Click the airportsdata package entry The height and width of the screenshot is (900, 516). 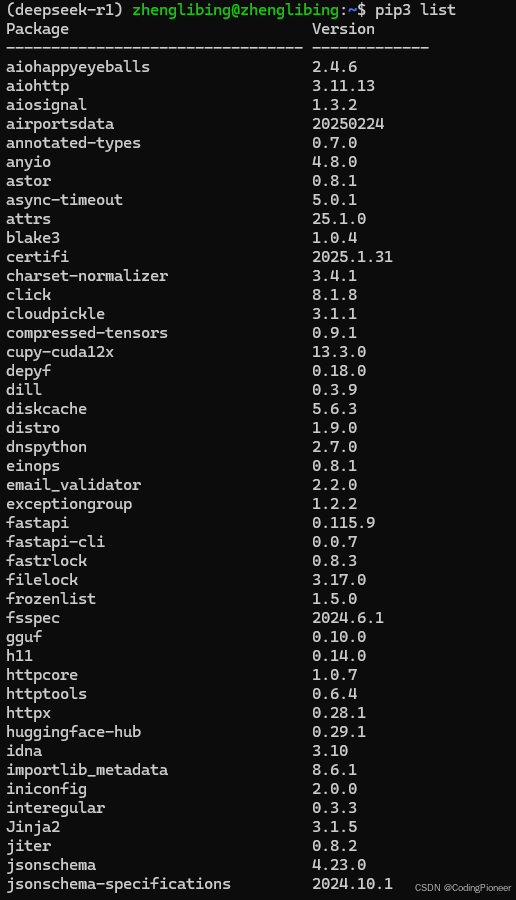point(60,123)
